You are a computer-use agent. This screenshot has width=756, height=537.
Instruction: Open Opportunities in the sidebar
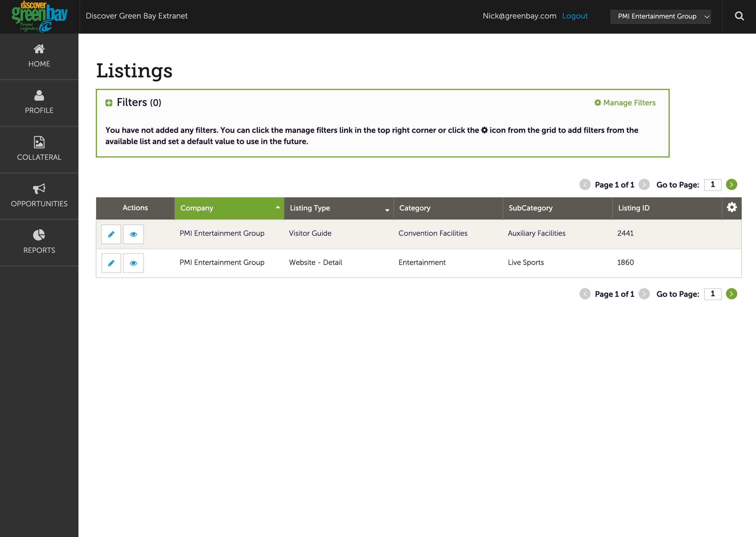coord(39,196)
